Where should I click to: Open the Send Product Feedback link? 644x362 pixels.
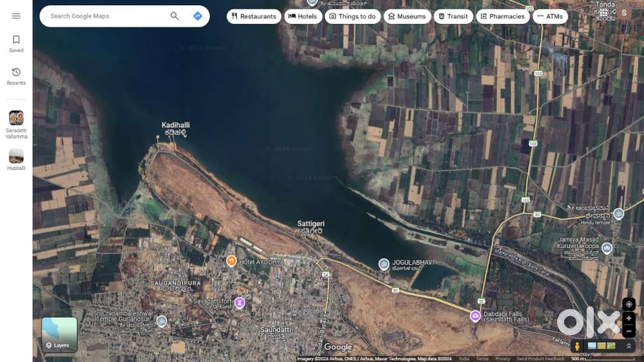540,359
